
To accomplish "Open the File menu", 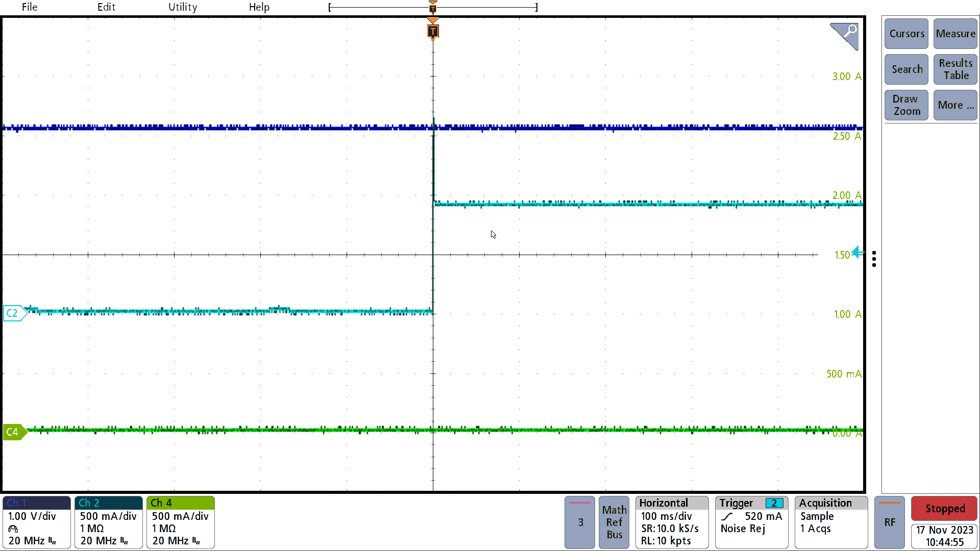I will pyautogui.click(x=30, y=7).
